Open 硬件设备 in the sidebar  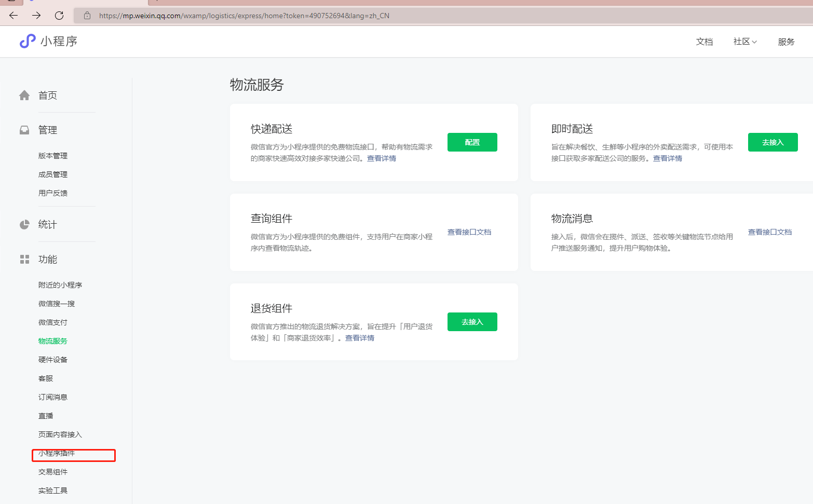click(53, 360)
